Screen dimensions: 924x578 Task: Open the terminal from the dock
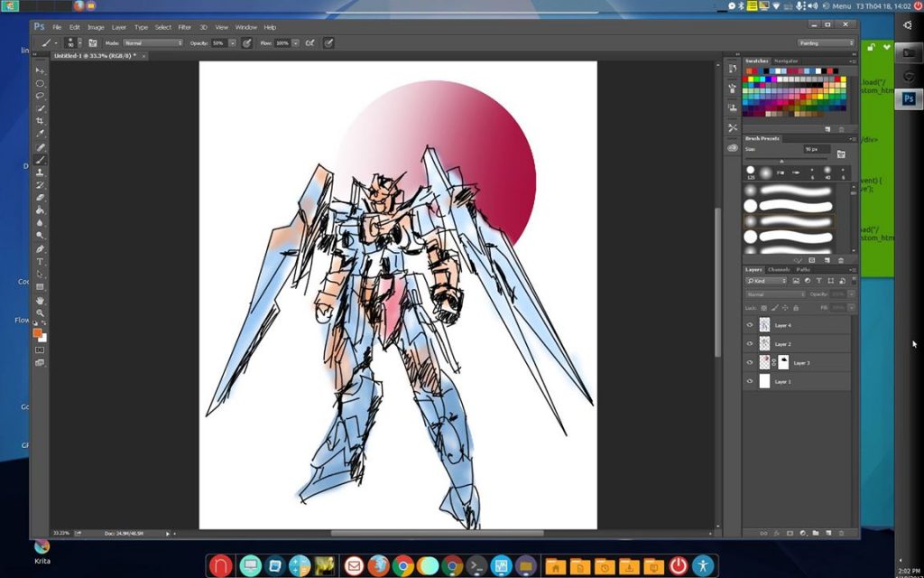476,566
